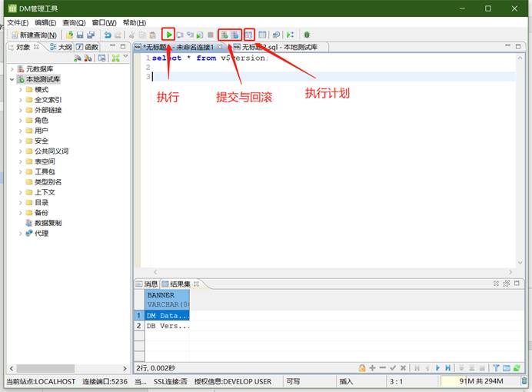Viewport: 532px width, 392px height.
Task: Click the BANNER column header
Action: point(167,300)
